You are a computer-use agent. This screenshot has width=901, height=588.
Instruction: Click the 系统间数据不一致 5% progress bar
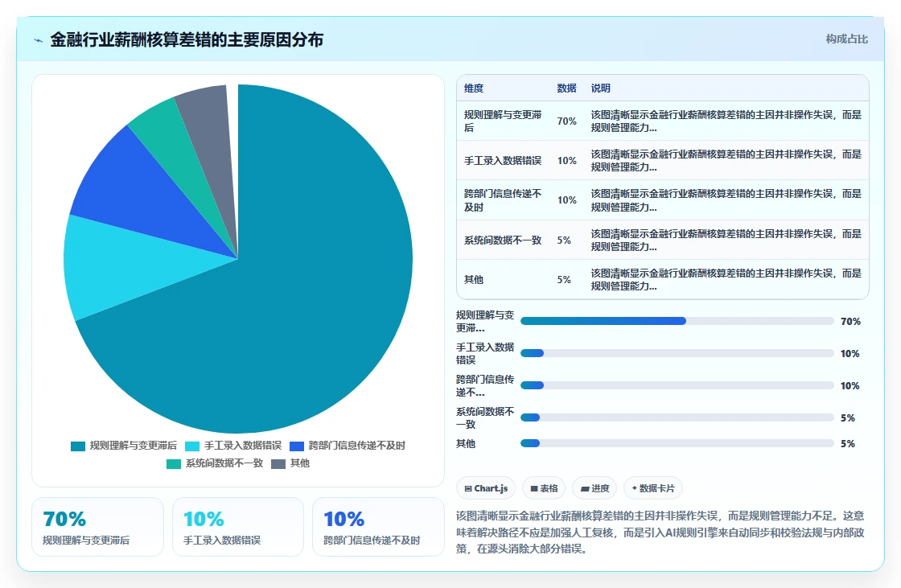pyautogui.click(x=677, y=417)
